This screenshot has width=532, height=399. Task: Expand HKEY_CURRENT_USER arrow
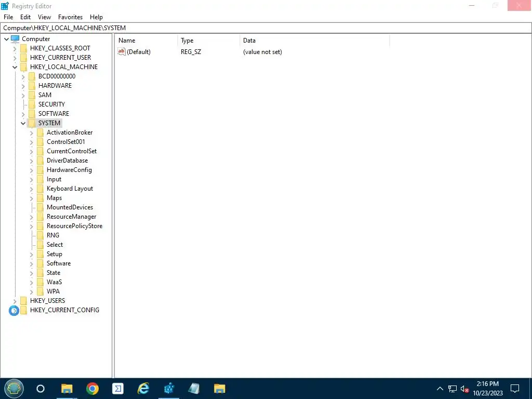(15, 58)
